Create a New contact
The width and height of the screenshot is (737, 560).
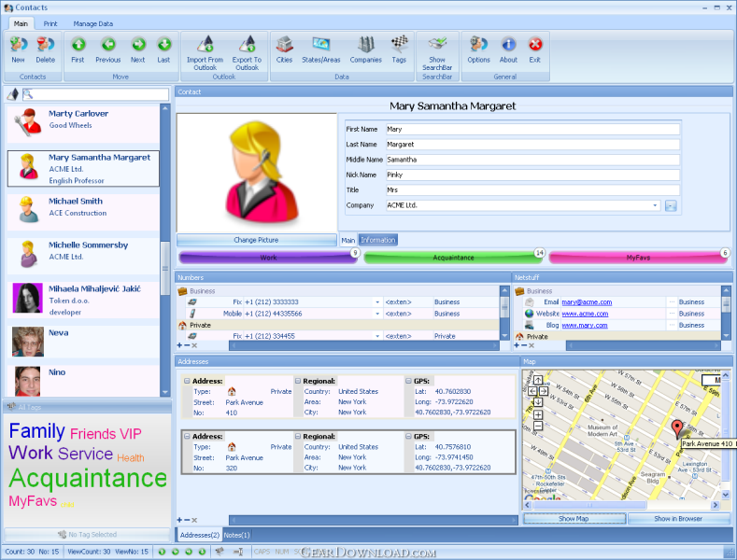[19, 49]
